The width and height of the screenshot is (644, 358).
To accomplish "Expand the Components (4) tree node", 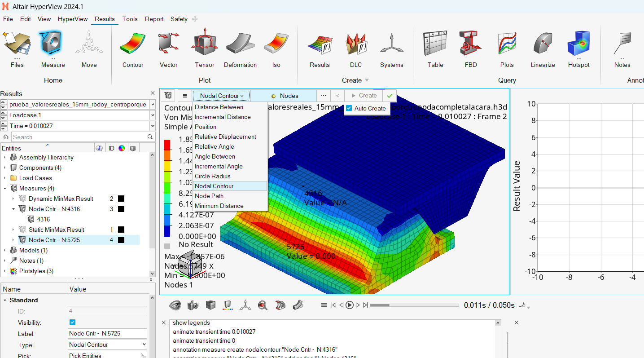I will (x=5, y=168).
